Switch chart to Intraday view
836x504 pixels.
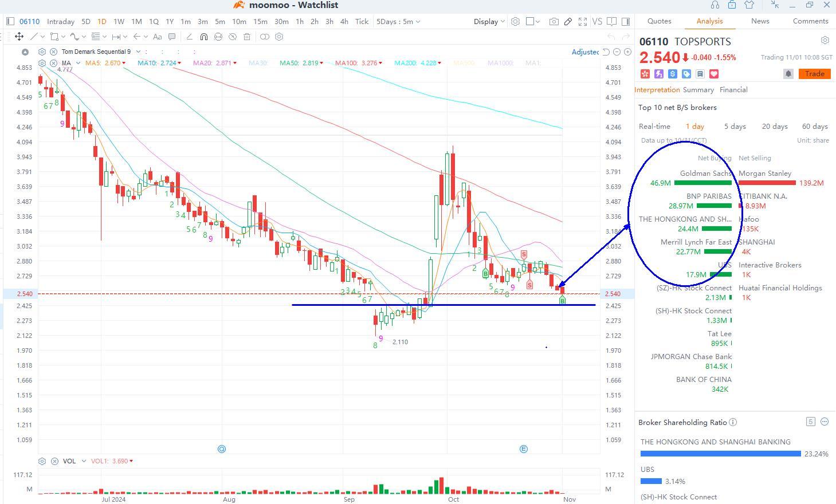point(61,22)
